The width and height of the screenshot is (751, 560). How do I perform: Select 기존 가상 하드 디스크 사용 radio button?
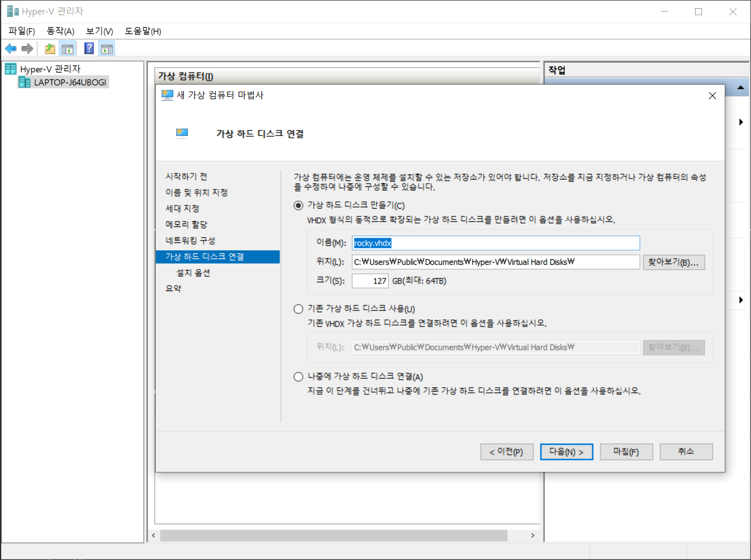click(x=298, y=309)
